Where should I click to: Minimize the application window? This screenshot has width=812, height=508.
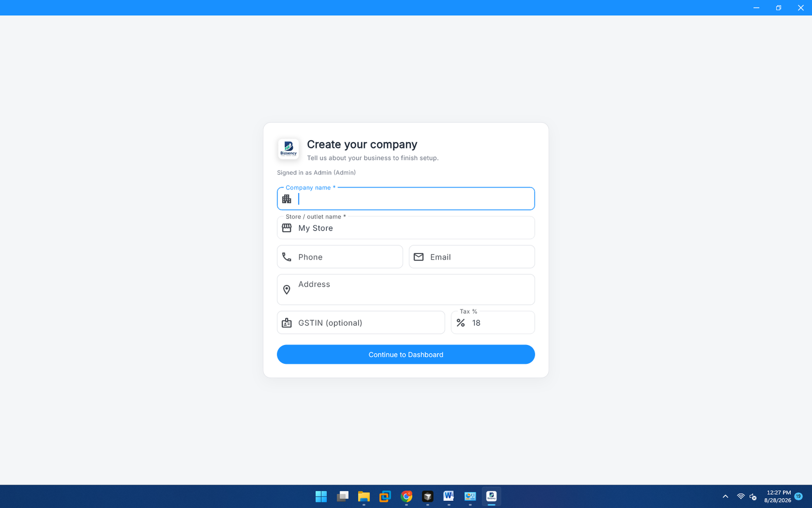[756, 8]
